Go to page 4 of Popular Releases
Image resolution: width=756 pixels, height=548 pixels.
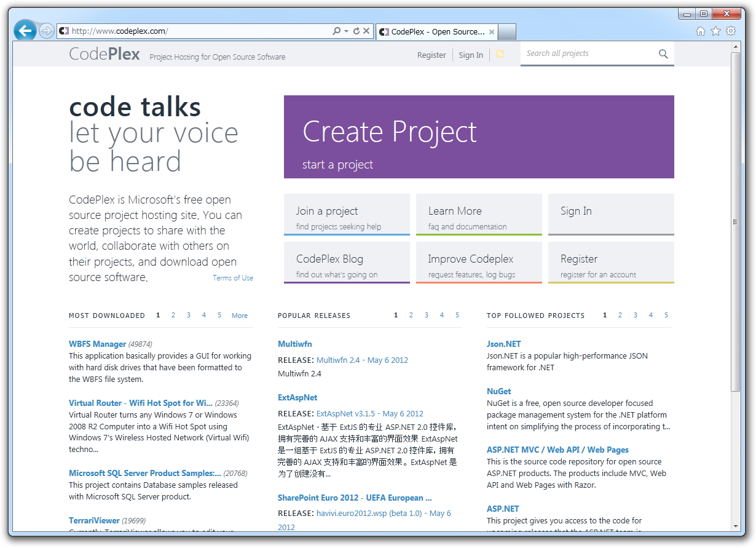442,315
